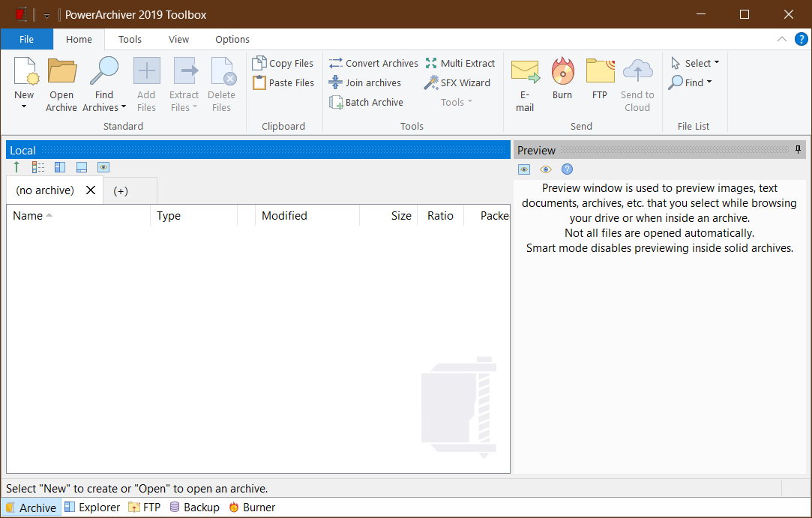Launch Join archives tool
This screenshot has height=518, width=812.
click(x=364, y=83)
